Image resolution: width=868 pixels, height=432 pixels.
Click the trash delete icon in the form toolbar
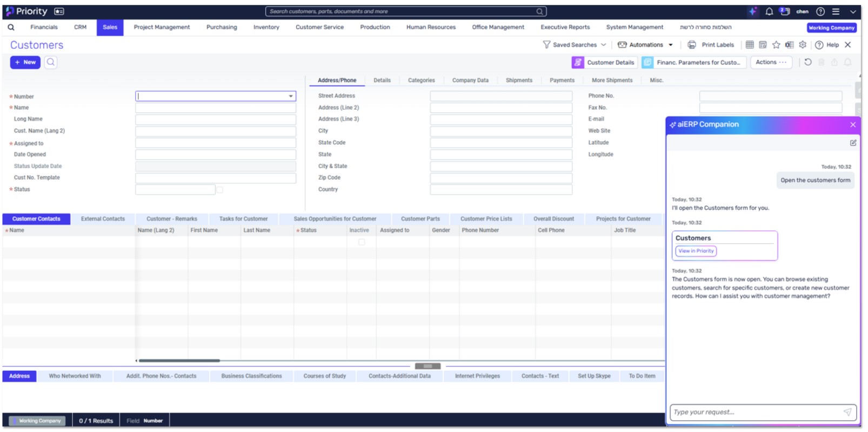(822, 62)
